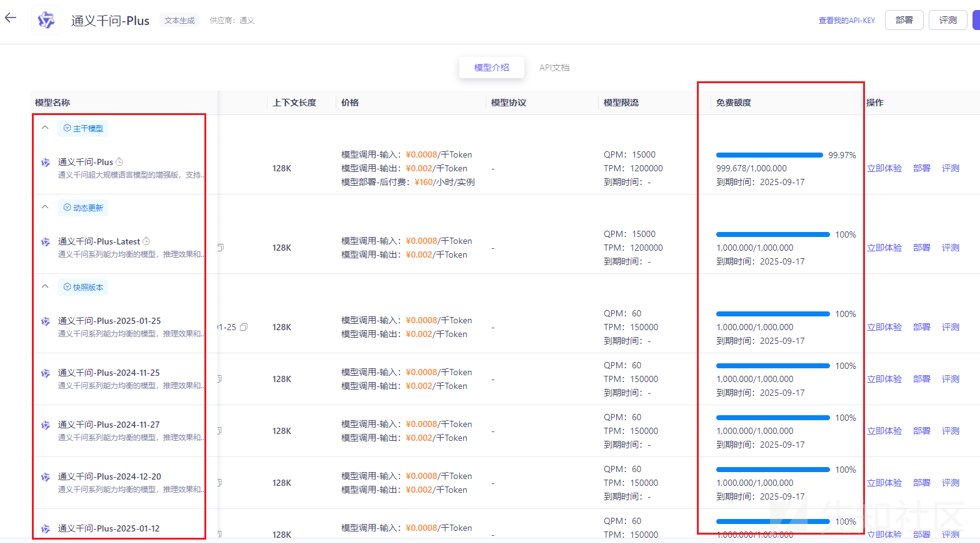Click 立即体验 for Plus-2025-01-25

click(884, 327)
